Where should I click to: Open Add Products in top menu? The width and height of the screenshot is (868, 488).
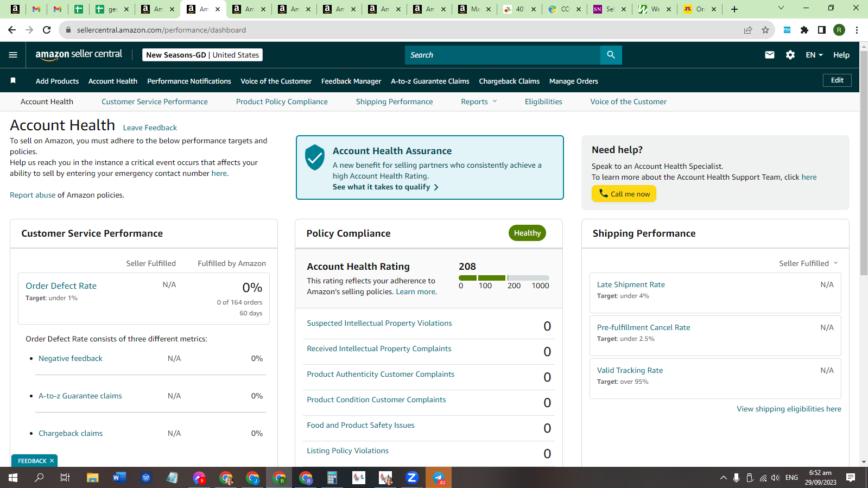(57, 81)
